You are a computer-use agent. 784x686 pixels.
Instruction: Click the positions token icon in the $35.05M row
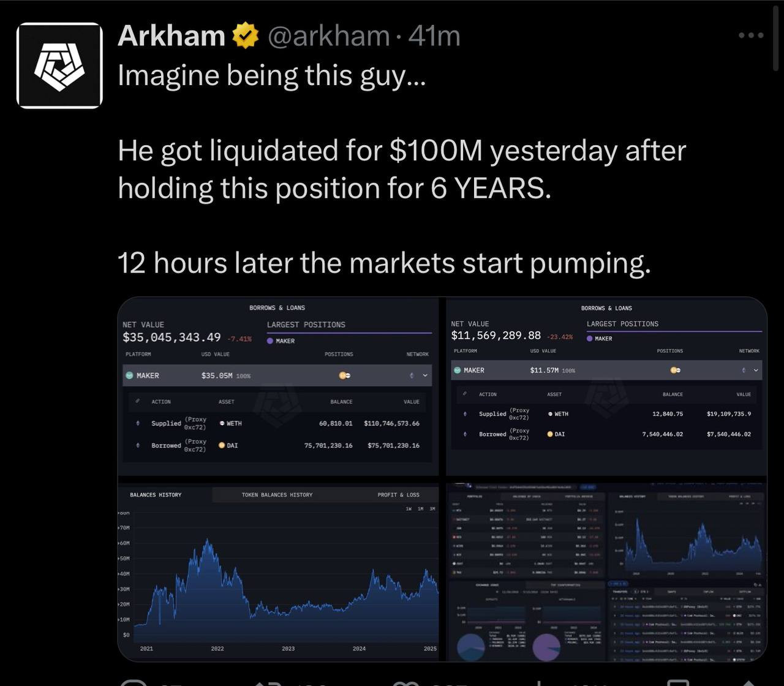point(344,375)
